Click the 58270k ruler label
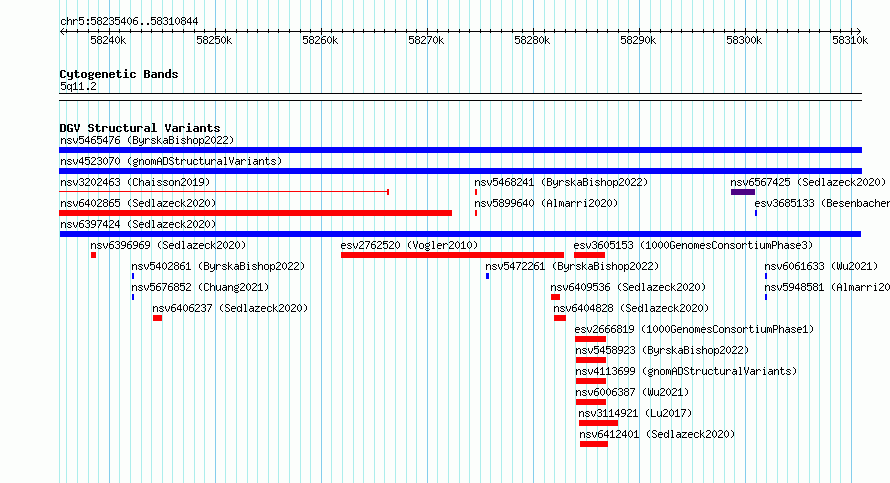Image resolution: width=890 pixels, height=483 pixels. point(426,41)
